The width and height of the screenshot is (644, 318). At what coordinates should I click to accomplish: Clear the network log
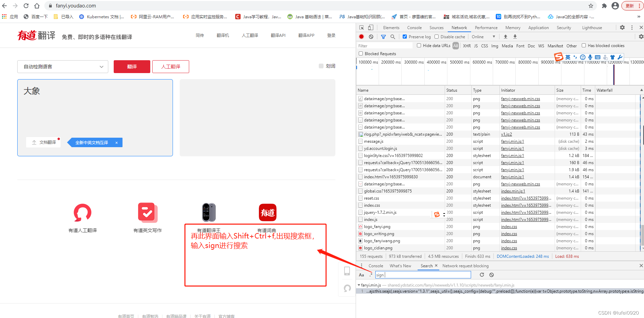(371, 37)
